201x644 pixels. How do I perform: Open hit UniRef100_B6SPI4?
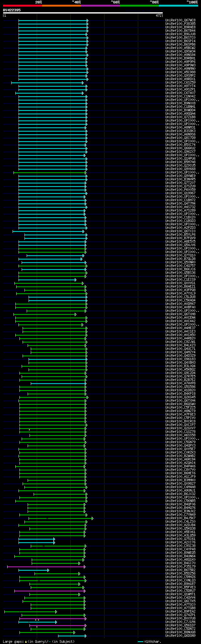point(180,41)
